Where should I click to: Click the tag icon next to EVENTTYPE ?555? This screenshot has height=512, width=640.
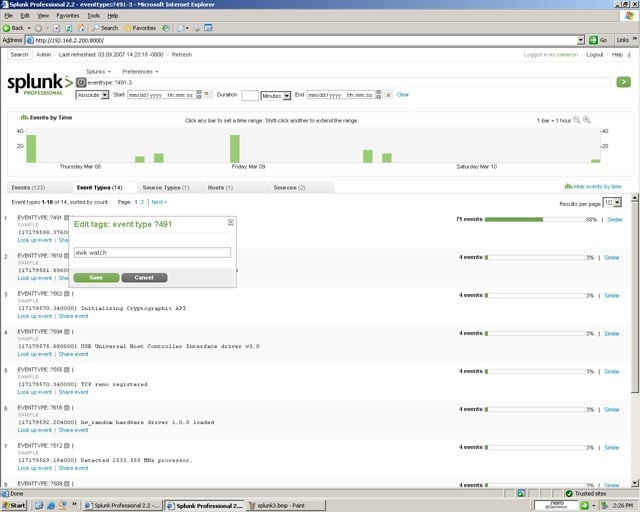point(67,370)
